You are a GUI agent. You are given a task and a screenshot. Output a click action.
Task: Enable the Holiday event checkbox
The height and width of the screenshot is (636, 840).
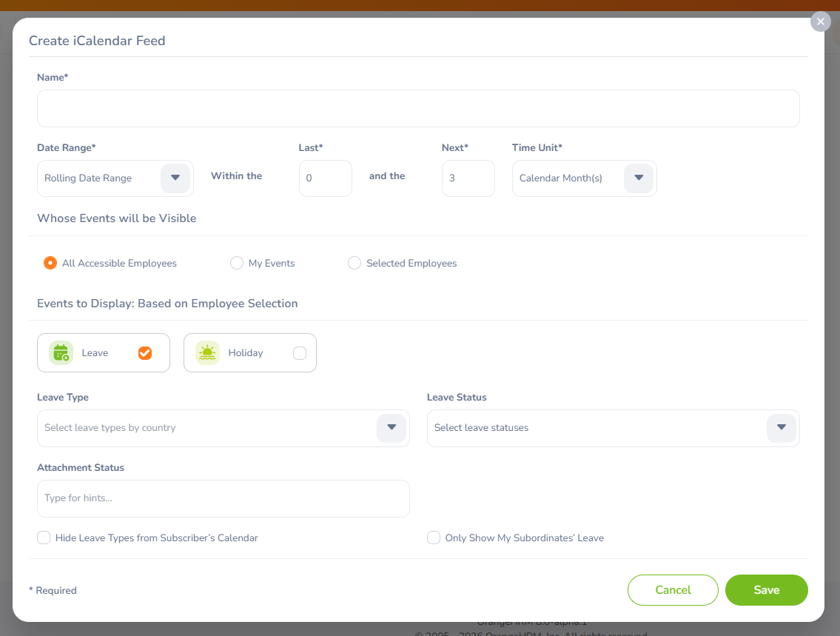299,353
